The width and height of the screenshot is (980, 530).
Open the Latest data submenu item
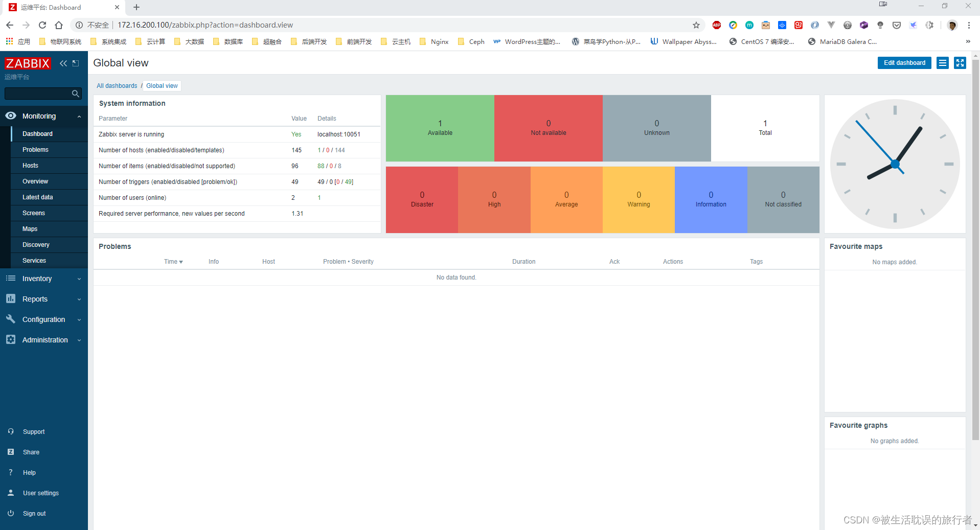tap(50, 197)
